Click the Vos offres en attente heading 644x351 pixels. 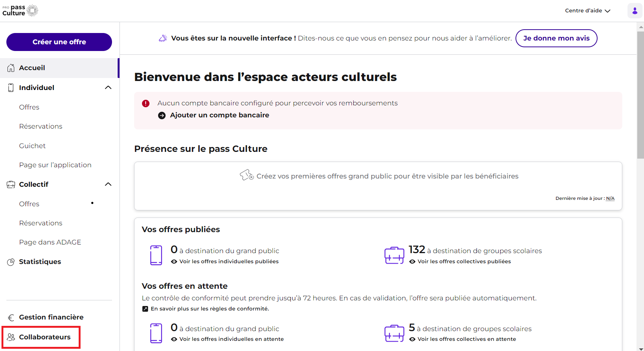[185, 286]
